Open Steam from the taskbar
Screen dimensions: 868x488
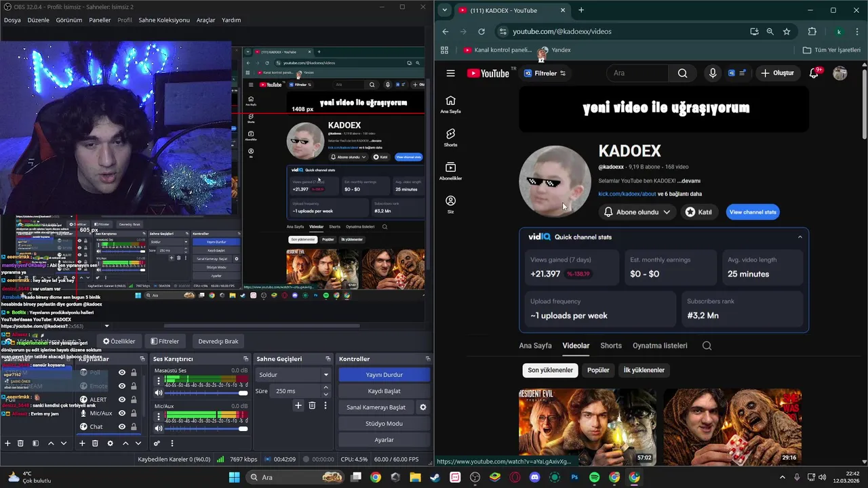pos(435,477)
